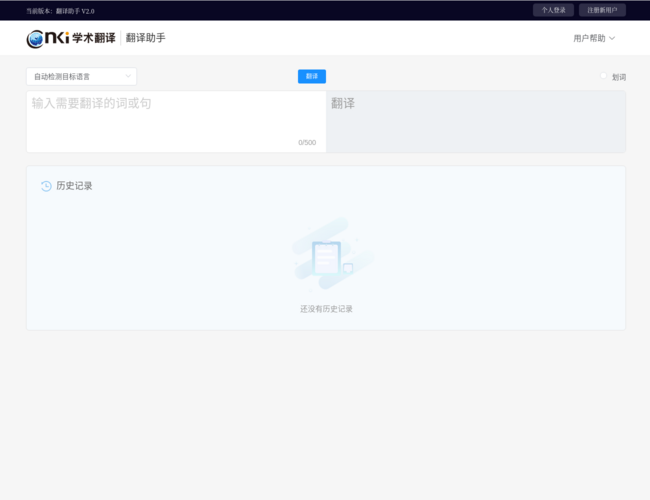Click the 0/500 character counter
This screenshot has width=650, height=500.
[x=307, y=143]
